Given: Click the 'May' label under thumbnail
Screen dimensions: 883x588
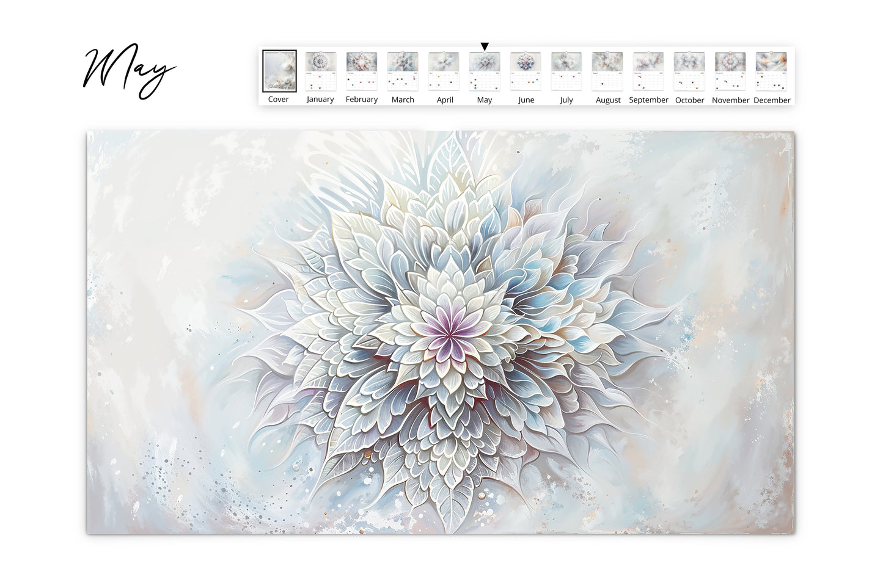Looking at the screenshot, I should click(x=485, y=100).
